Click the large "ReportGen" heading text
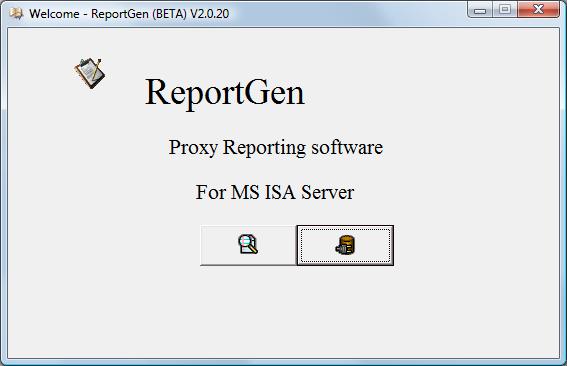This screenshot has width=567, height=366. point(225,93)
